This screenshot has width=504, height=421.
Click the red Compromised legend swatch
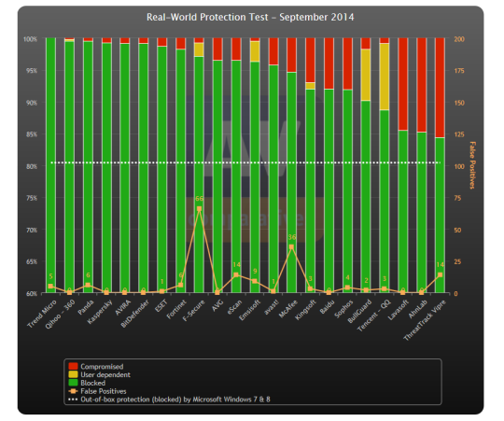tap(73, 366)
